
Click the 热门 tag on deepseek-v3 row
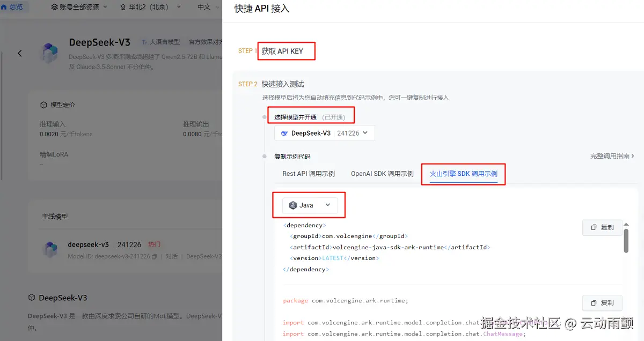click(x=154, y=244)
